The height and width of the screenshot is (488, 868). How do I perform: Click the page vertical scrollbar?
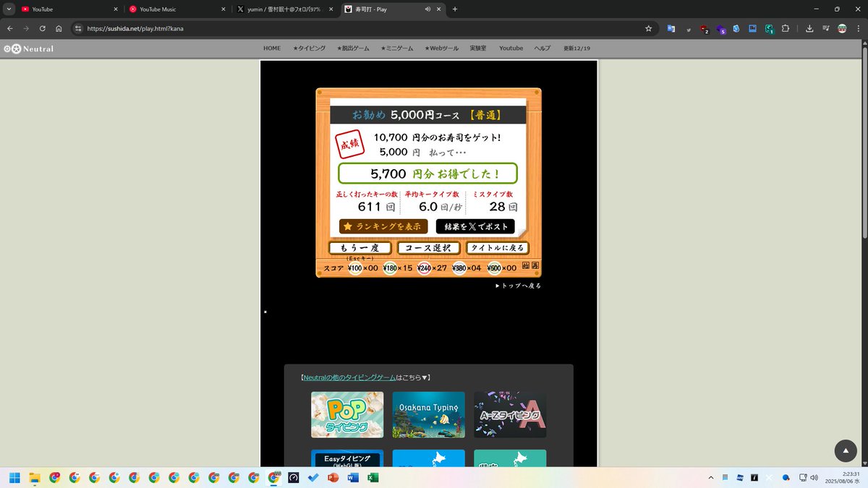[x=864, y=145]
